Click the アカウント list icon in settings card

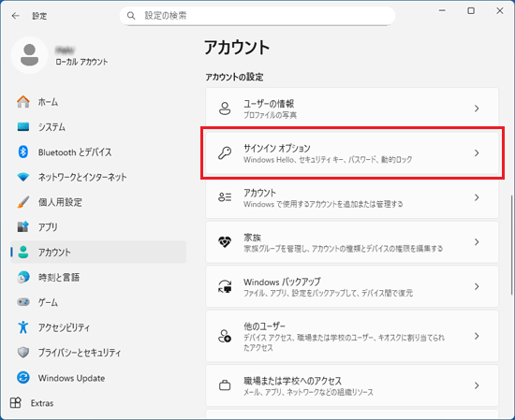[x=225, y=197]
